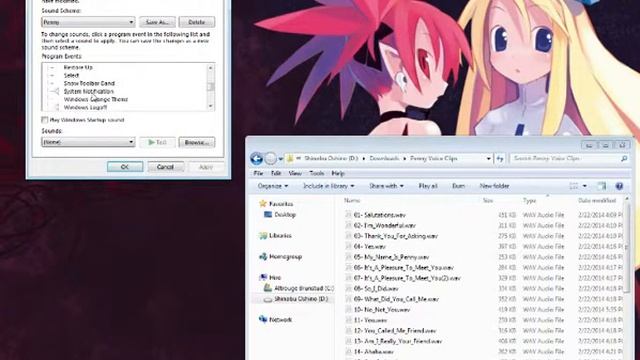Click the Favorites star icon
This screenshot has height=360, width=640.
263,203
